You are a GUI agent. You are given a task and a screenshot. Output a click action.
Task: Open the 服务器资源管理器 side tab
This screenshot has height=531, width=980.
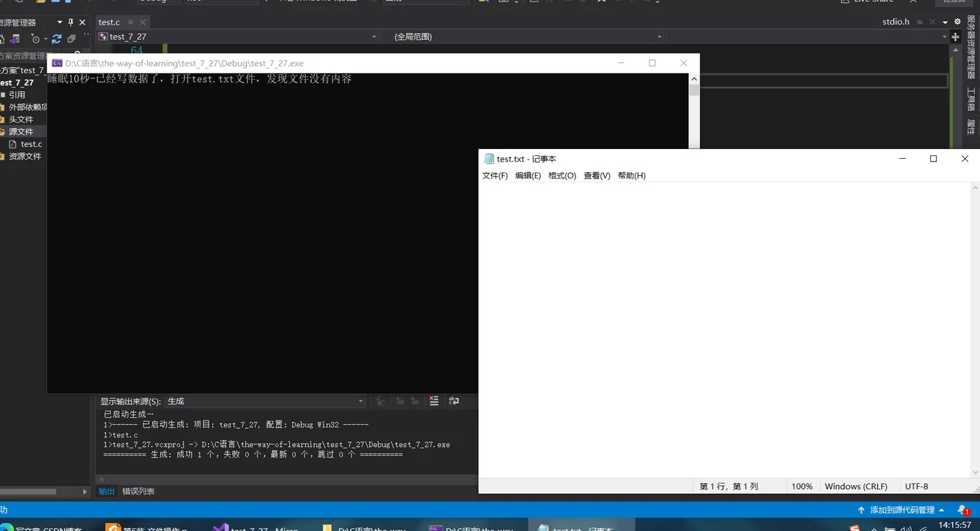971,46
